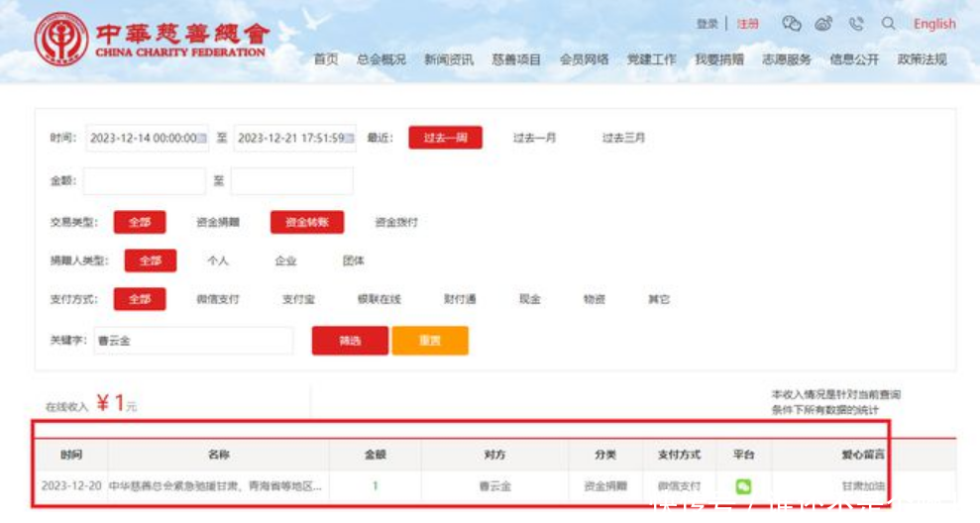The height and width of the screenshot is (523, 980).
Task: Open the start date calendar picker icon
Action: 203,139
